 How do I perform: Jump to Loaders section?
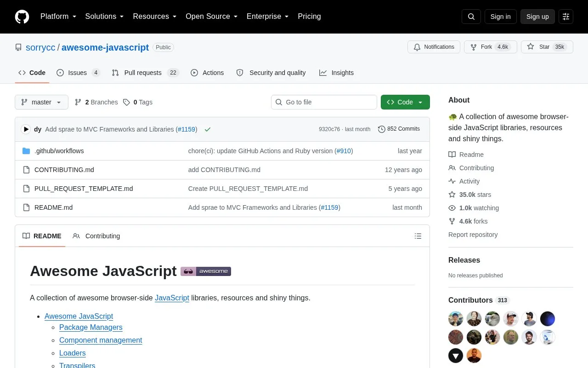click(x=73, y=353)
